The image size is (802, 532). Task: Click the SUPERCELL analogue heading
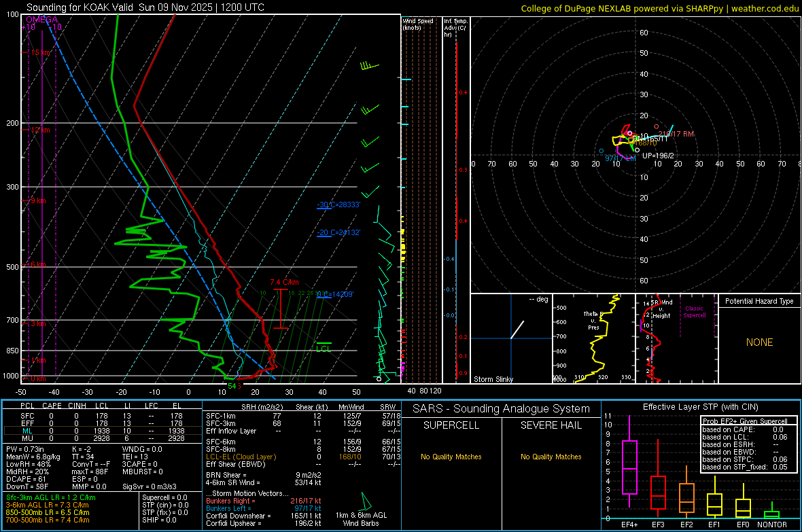451,425
